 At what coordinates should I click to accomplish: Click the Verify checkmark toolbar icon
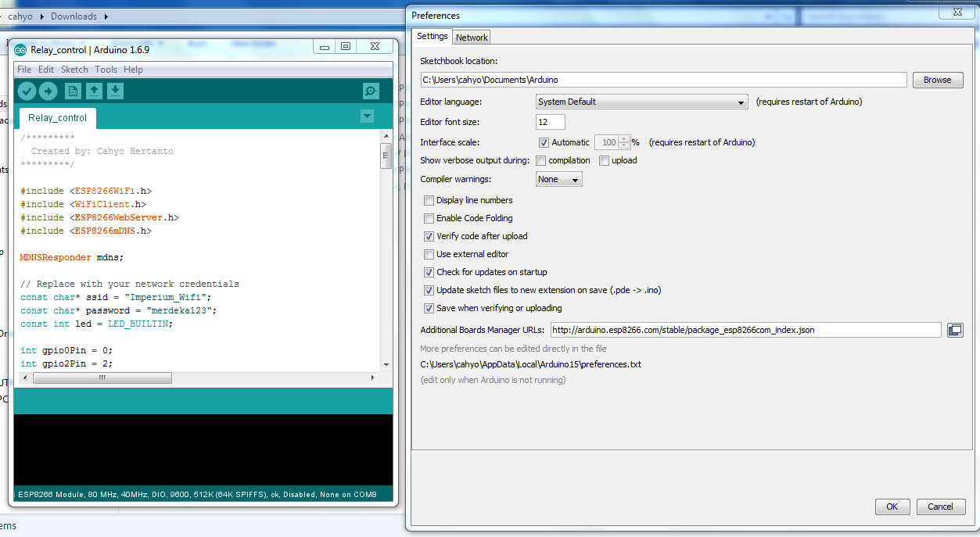(27, 91)
